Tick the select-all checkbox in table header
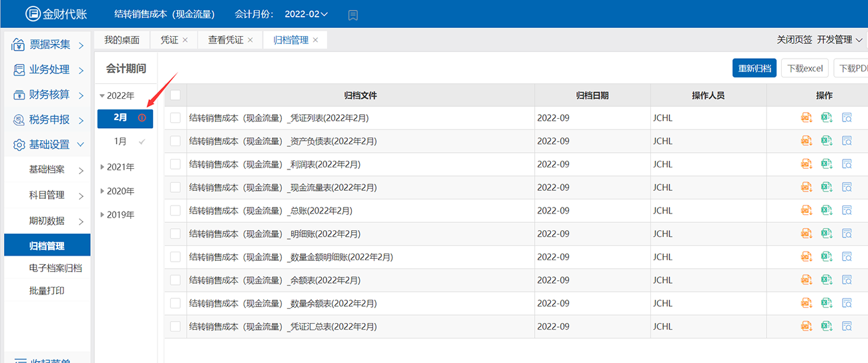This screenshot has height=363, width=868. click(176, 95)
